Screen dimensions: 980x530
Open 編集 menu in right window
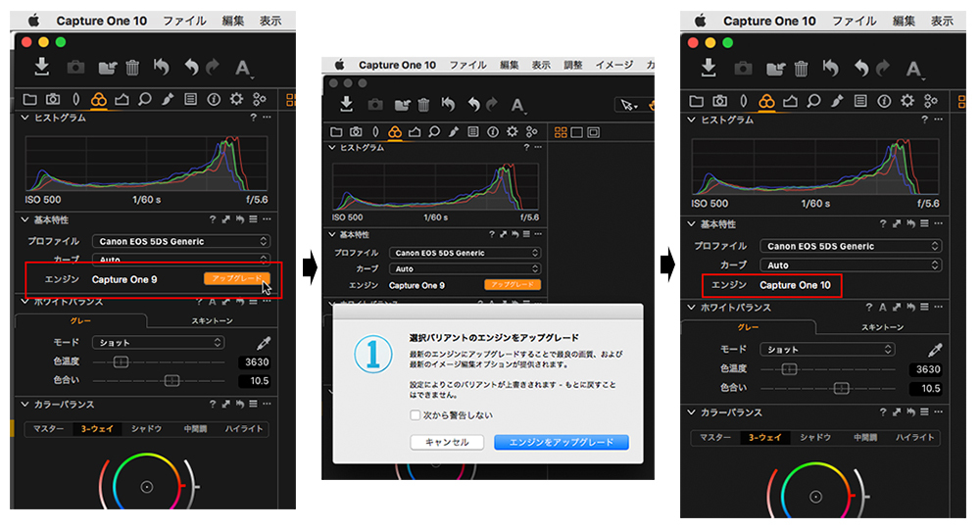pyautogui.click(x=904, y=21)
